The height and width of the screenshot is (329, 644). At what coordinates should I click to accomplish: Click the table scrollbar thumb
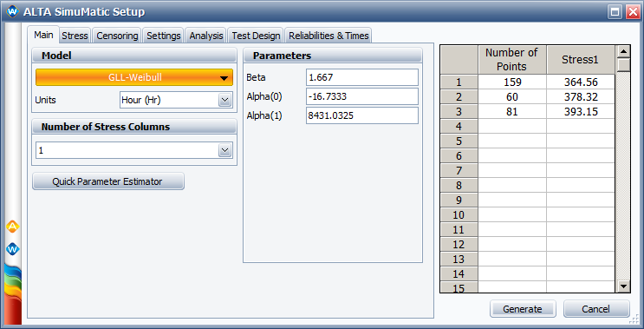point(623,65)
